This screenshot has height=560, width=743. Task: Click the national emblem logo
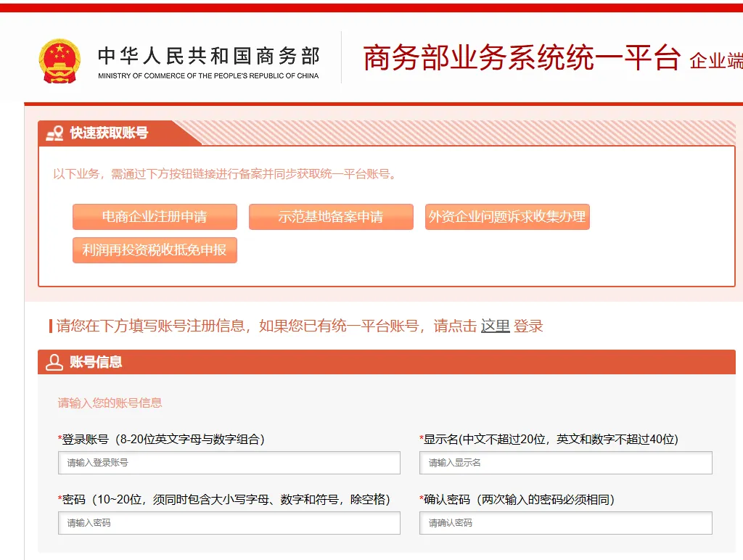point(59,58)
